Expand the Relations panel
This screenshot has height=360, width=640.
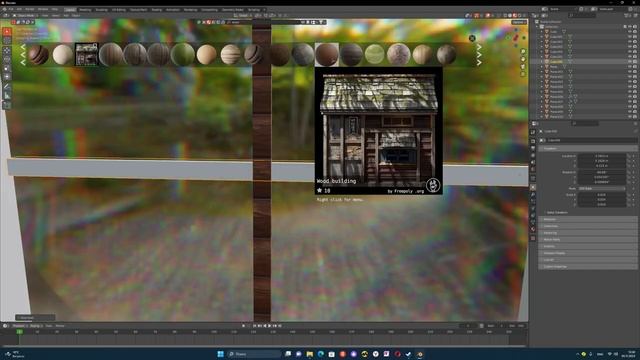(588, 219)
